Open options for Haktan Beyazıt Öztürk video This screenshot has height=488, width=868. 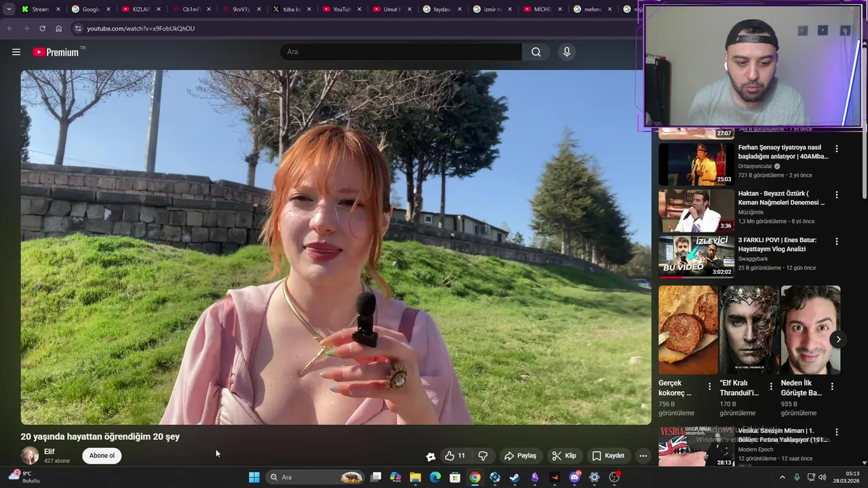[x=837, y=195]
